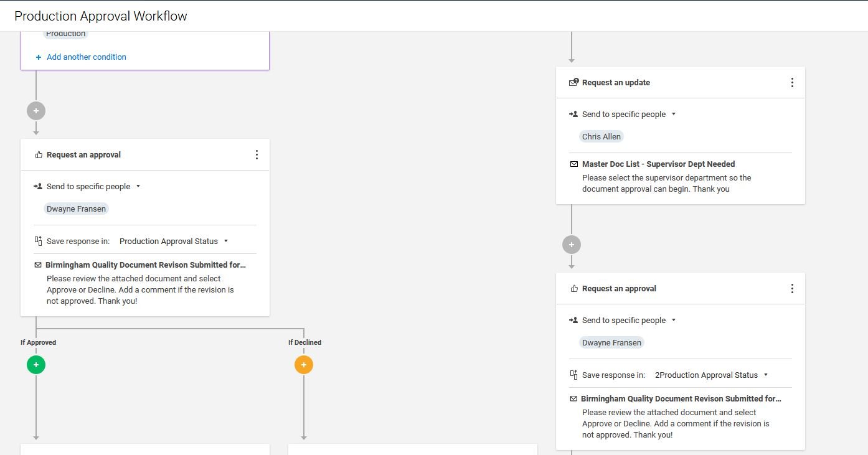
Task: Click Production Approval Workflow title
Action: (x=101, y=16)
